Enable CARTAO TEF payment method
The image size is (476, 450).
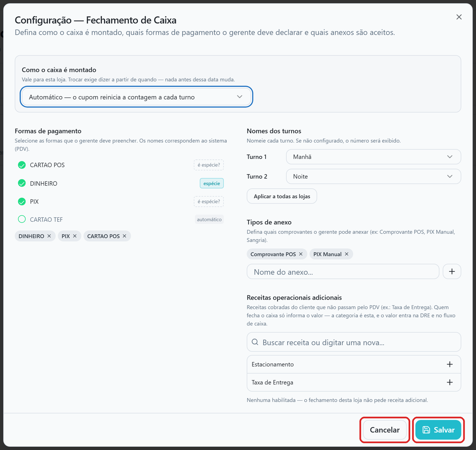(x=22, y=219)
